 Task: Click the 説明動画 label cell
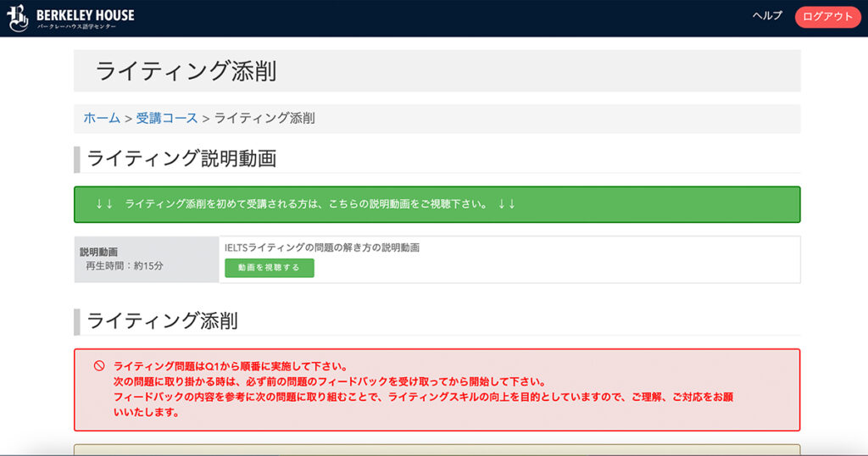coord(99,252)
